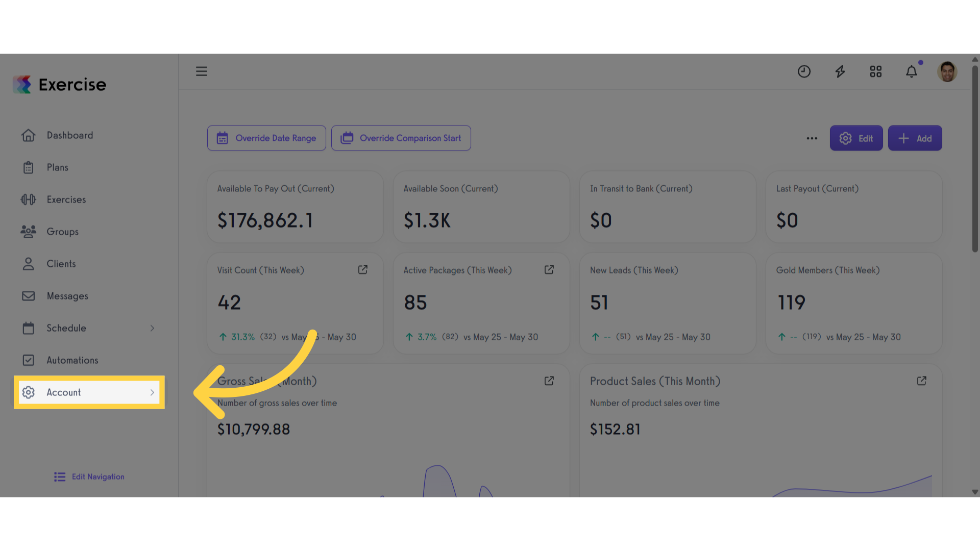The image size is (980, 551).
Task: Open the apps grid icon
Action: [x=876, y=71]
